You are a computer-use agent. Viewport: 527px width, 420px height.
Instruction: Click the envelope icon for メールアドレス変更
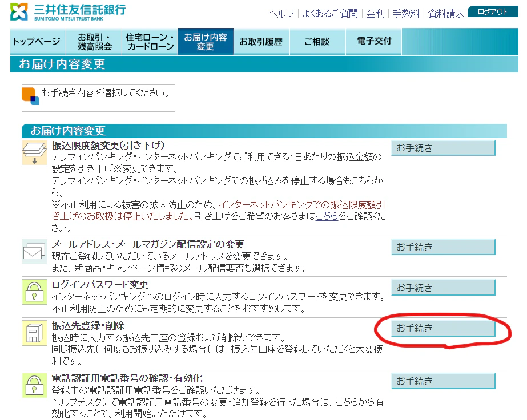35,251
